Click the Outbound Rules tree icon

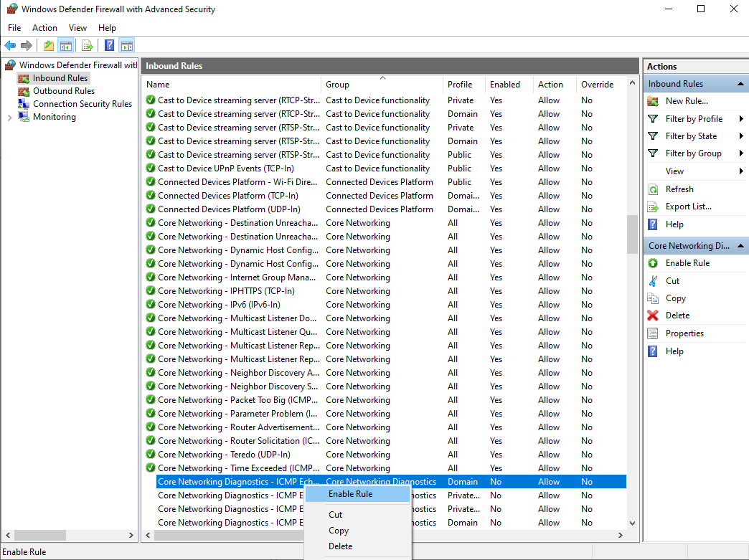(x=24, y=91)
